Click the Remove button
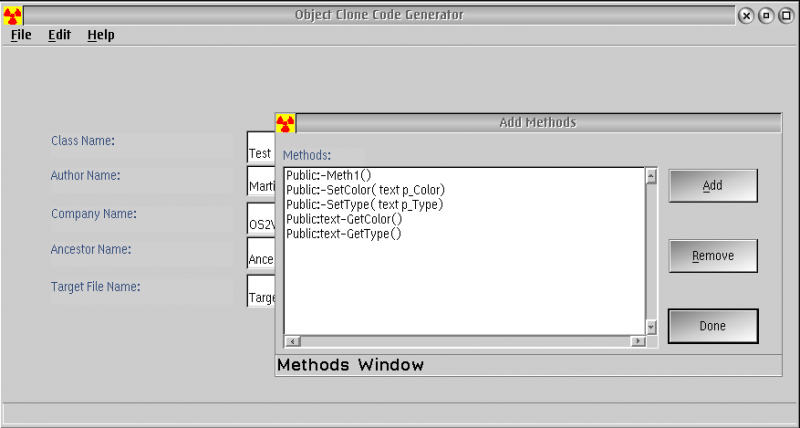This screenshot has width=800, height=428. coord(713,256)
